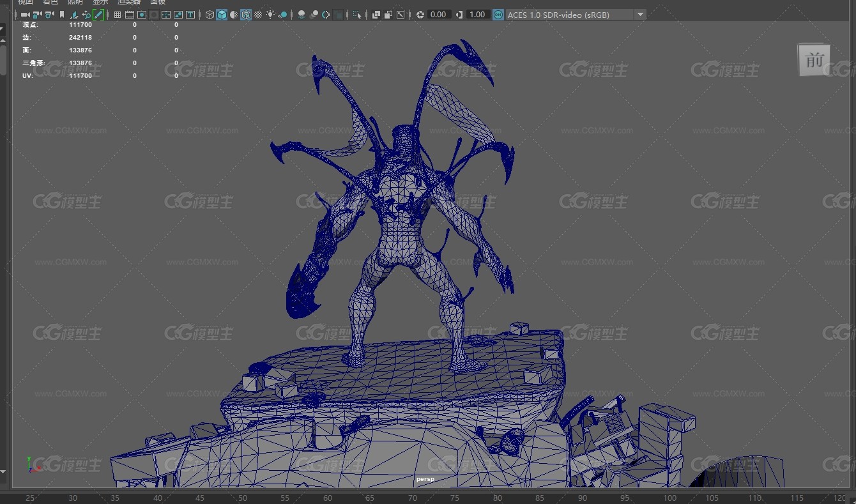Click the view transform dropdown arrow
The image size is (856, 504).
tap(640, 15)
